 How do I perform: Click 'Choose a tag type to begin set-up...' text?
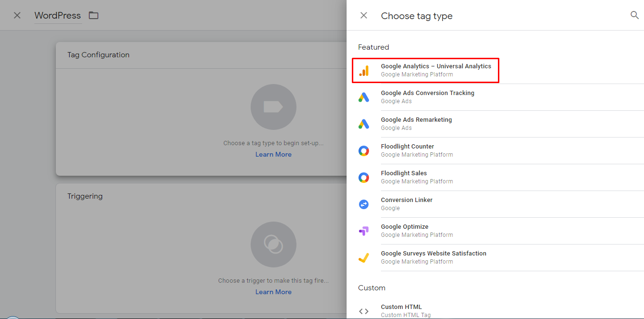(x=274, y=143)
